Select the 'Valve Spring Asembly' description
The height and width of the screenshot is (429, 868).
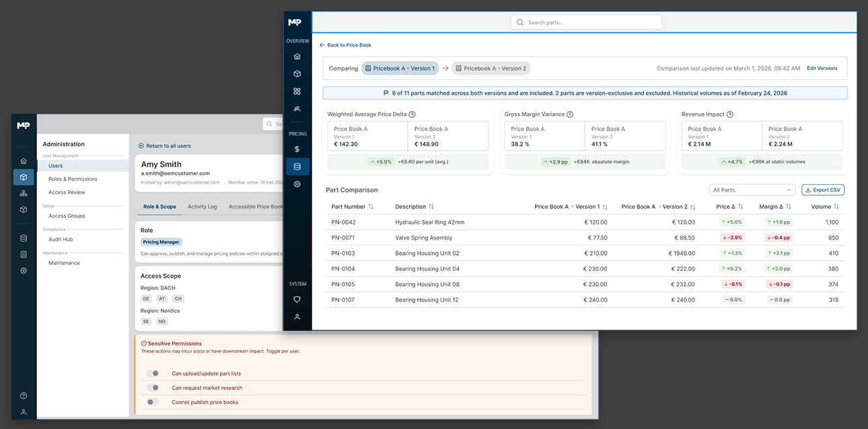coord(424,237)
